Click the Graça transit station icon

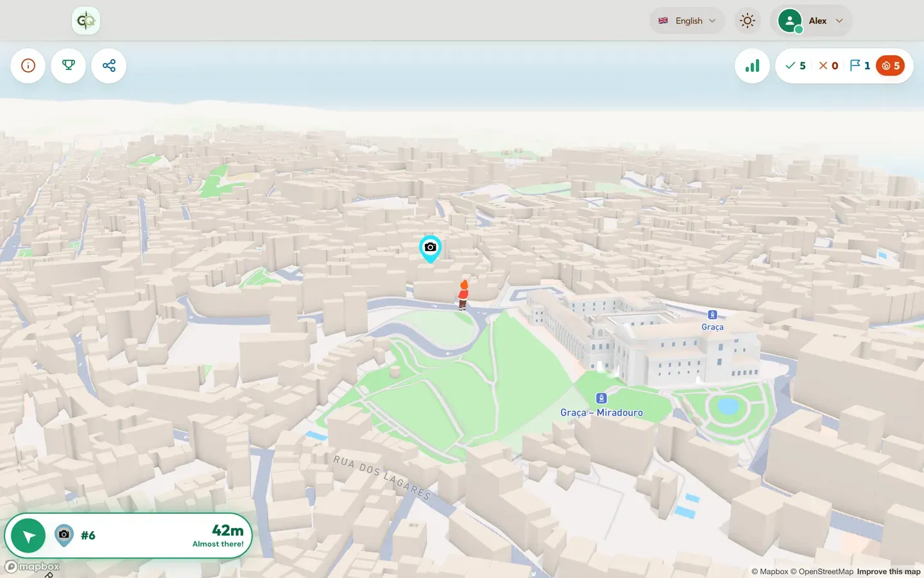[x=712, y=315]
